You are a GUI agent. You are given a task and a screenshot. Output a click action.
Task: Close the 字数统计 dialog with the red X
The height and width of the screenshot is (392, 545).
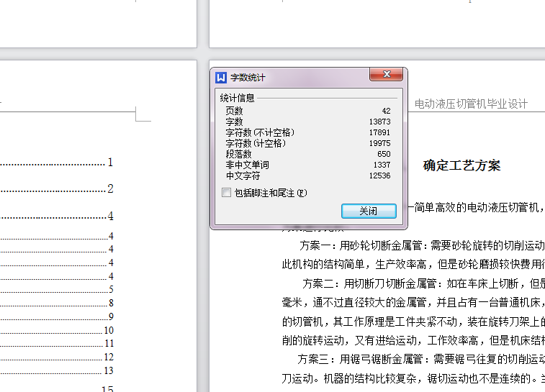click(x=387, y=74)
